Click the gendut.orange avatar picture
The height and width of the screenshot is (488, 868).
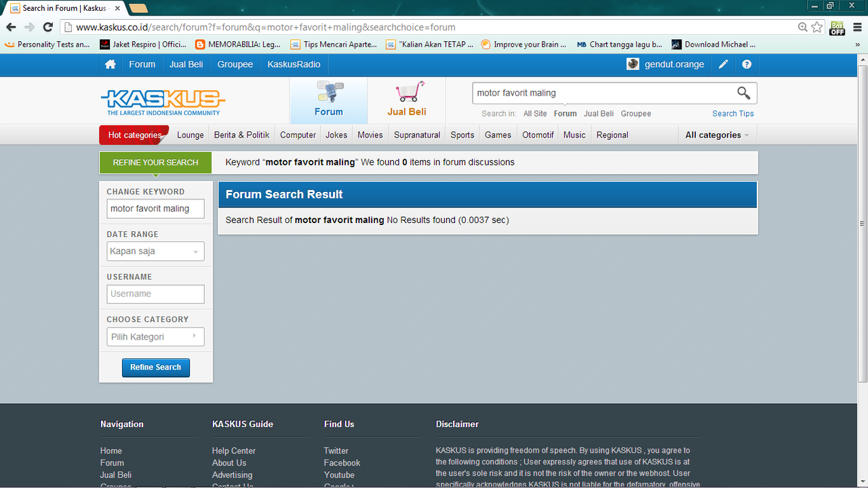[x=633, y=64]
